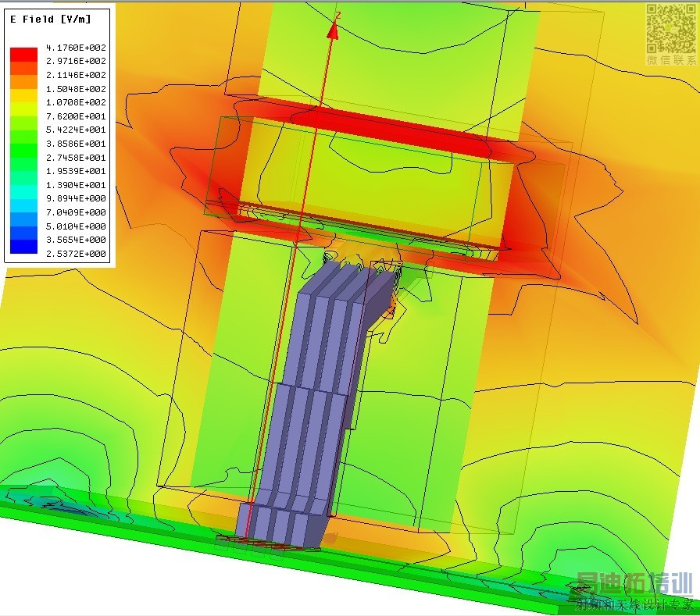Select legend value 3.5654E+000
The width and height of the screenshot is (700, 616).
pos(76,240)
